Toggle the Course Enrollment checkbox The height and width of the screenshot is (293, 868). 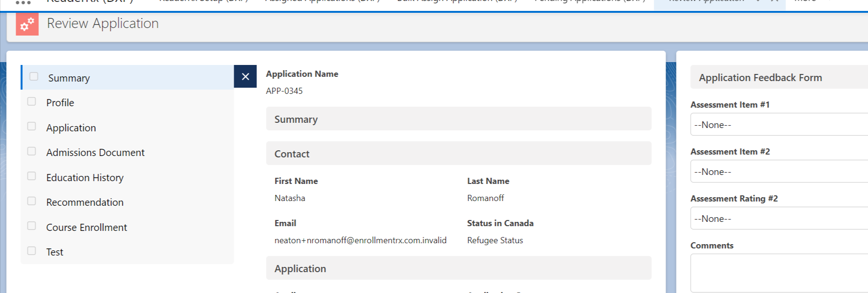click(x=32, y=226)
